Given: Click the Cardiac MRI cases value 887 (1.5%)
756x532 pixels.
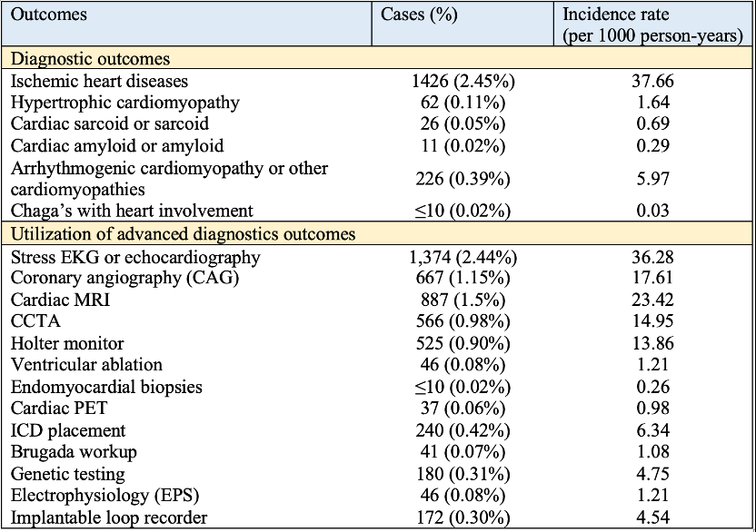Looking at the screenshot, I should click(x=463, y=300).
